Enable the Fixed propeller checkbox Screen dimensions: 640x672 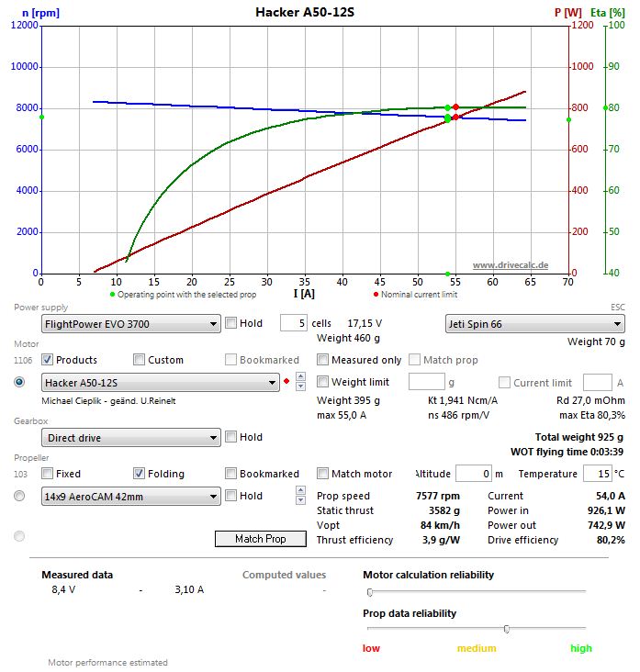point(48,474)
